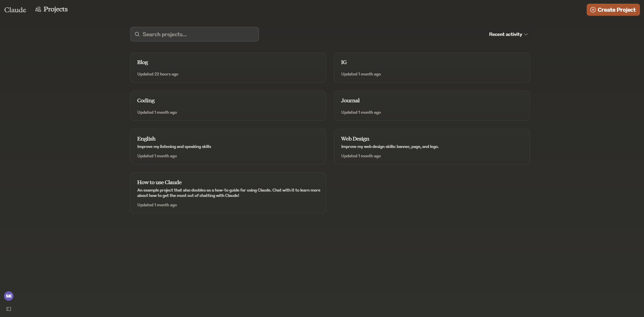Open the Recent activity sort menu
The width and height of the screenshot is (644, 317).
[x=505, y=34]
